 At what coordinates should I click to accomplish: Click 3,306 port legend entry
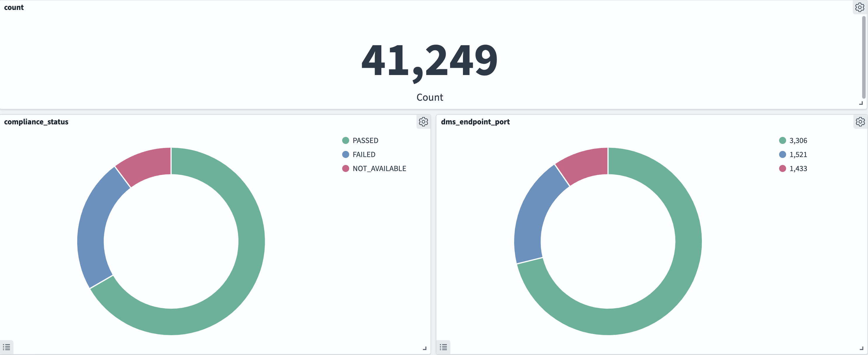click(x=798, y=140)
